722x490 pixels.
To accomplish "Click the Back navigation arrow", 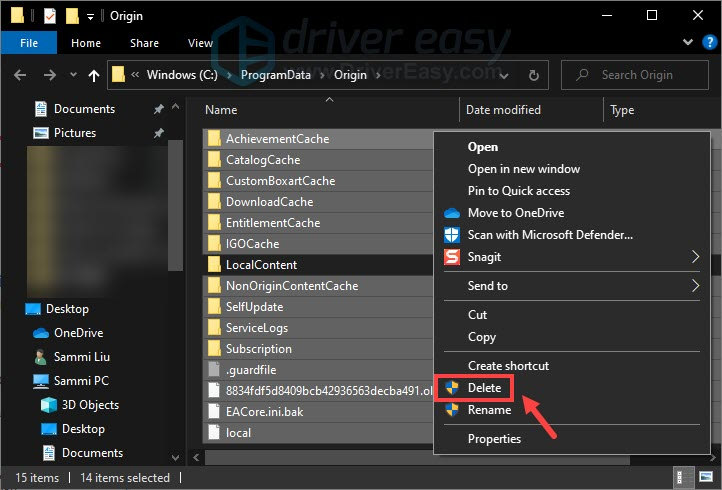I will pos(20,75).
